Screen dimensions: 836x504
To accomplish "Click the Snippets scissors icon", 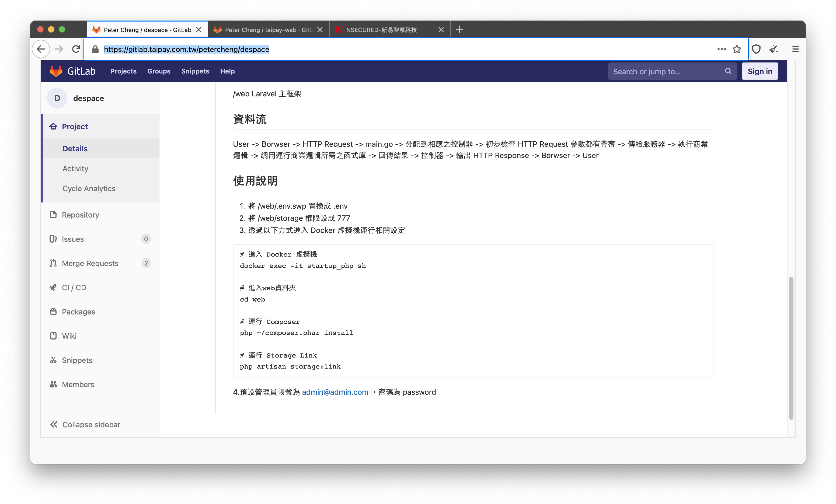I will [x=53, y=360].
